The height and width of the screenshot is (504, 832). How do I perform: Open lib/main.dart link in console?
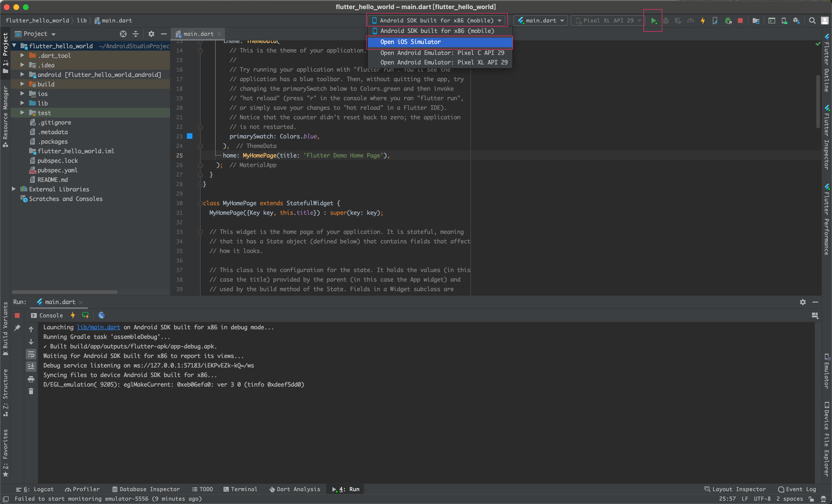pyautogui.click(x=99, y=327)
